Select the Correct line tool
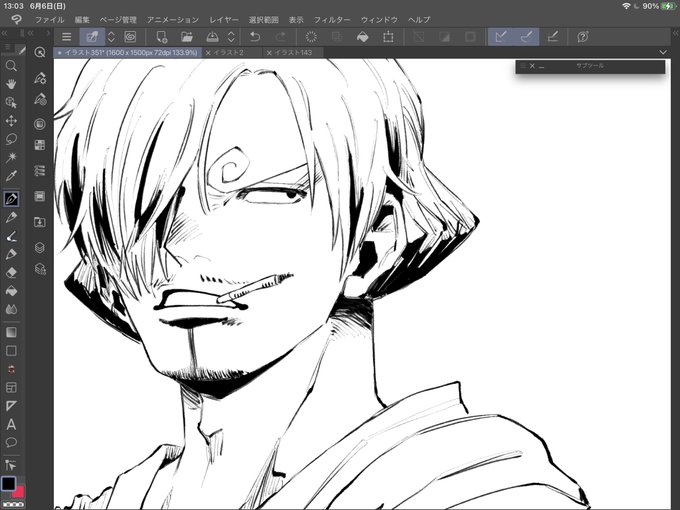The height and width of the screenshot is (510, 680). (x=11, y=465)
